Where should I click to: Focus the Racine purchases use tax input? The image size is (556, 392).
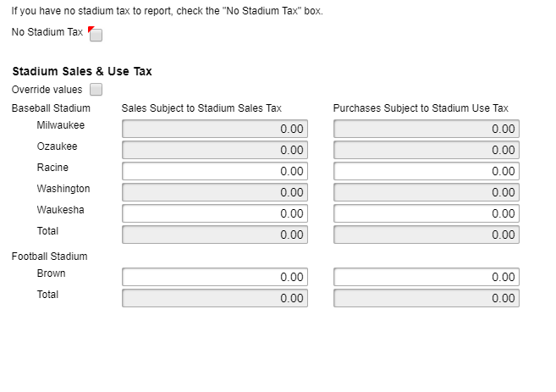[x=426, y=171]
